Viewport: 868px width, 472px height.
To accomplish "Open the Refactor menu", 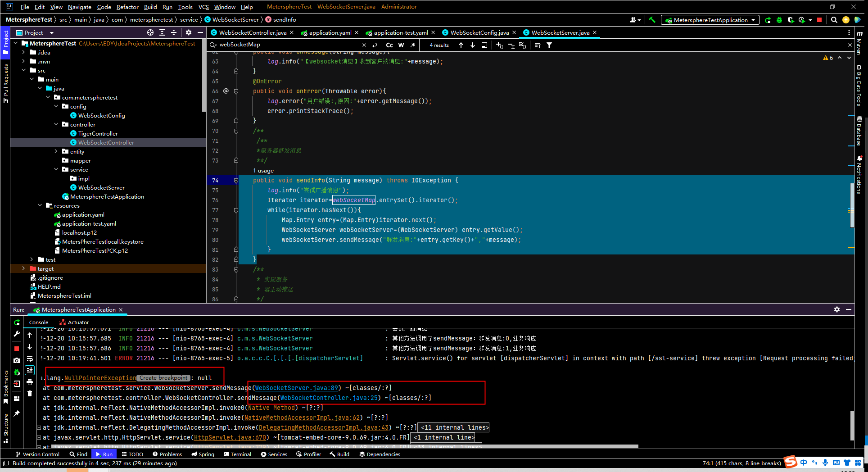I will (x=127, y=7).
